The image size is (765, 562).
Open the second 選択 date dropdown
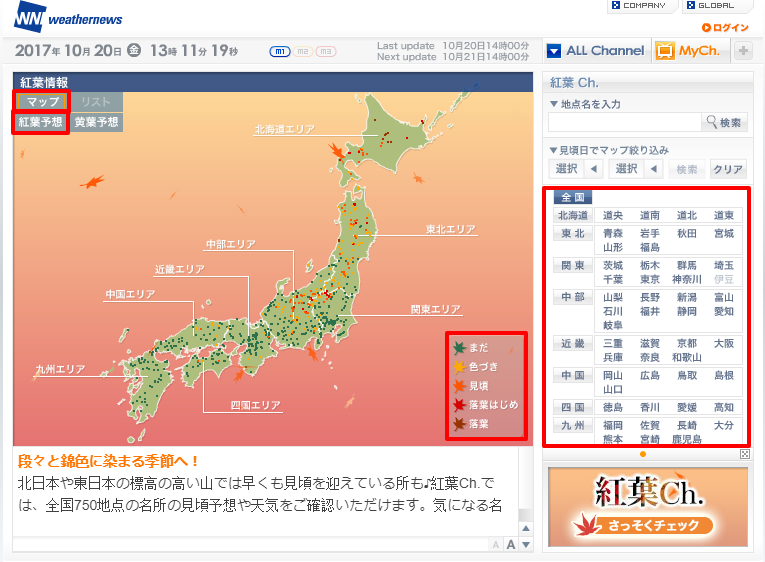[x=636, y=169]
